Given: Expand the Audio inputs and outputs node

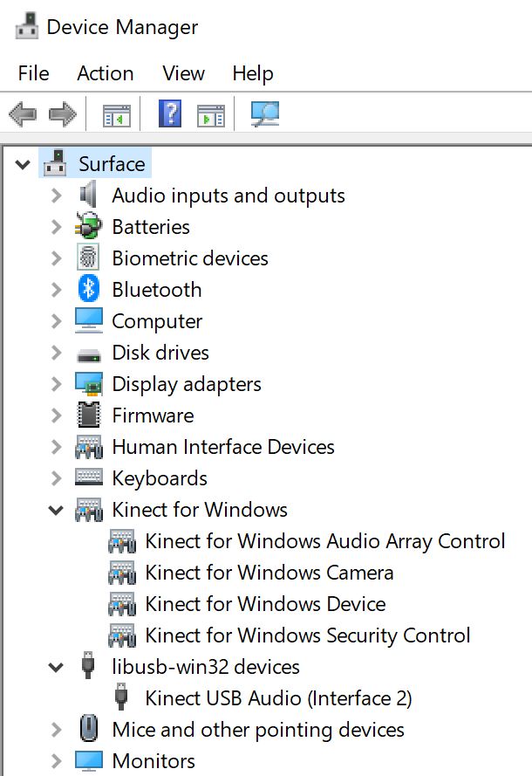Looking at the screenshot, I should click(x=57, y=196).
